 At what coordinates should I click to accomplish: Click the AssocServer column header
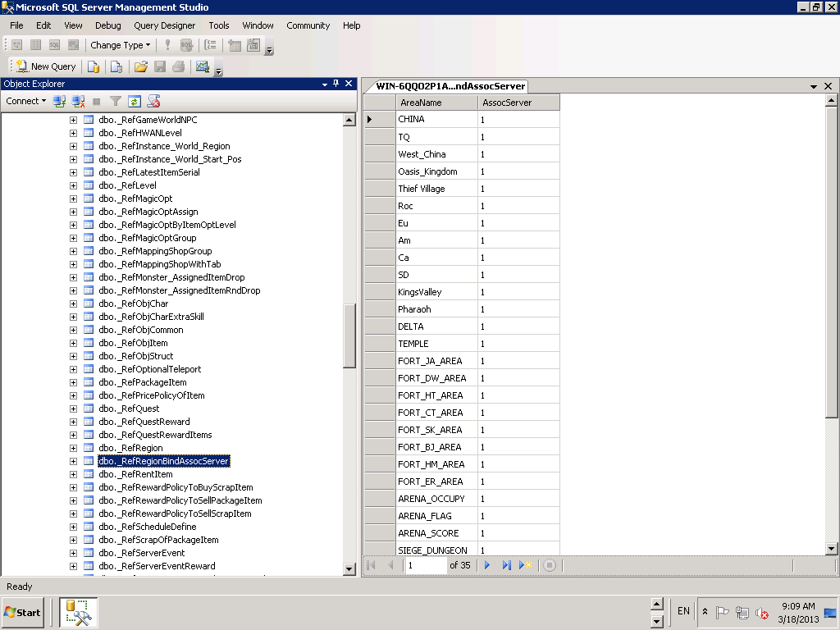518,103
